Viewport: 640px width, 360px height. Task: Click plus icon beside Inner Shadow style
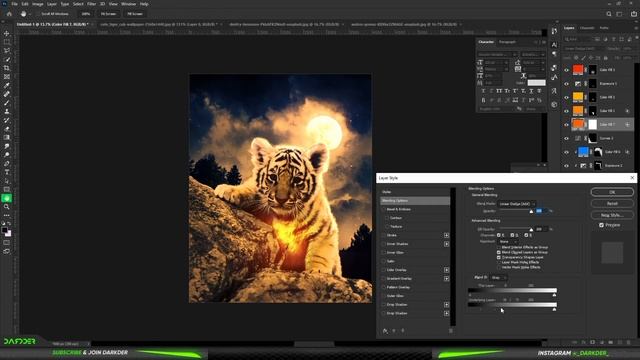(x=446, y=244)
